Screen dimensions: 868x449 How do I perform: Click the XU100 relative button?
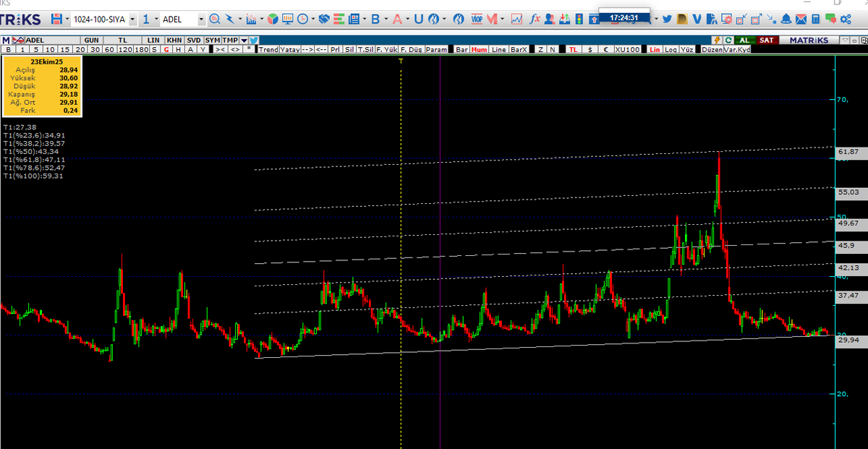point(628,49)
